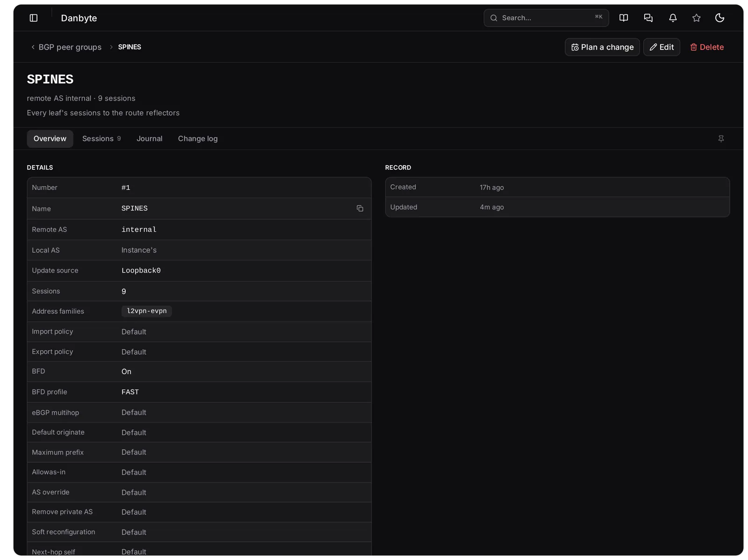The width and height of the screenshot is (748, 560).
Task: Click the Edit button
Action: click(662, 47)
